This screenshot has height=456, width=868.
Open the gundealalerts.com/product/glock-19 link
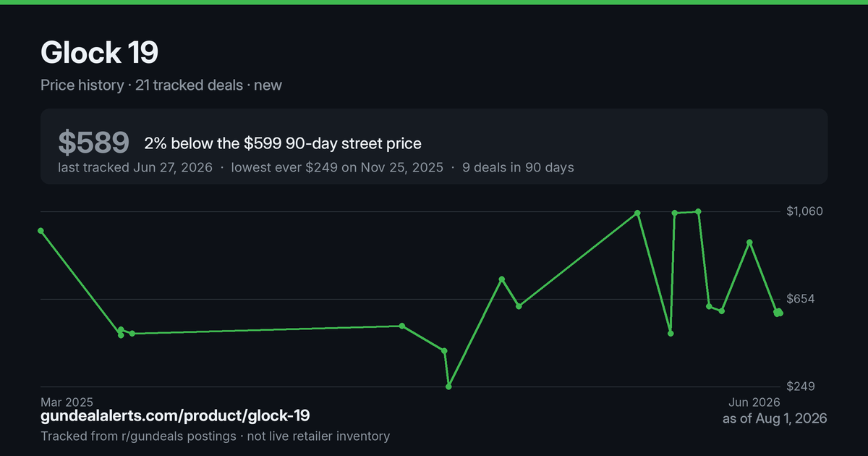(175, 416)
